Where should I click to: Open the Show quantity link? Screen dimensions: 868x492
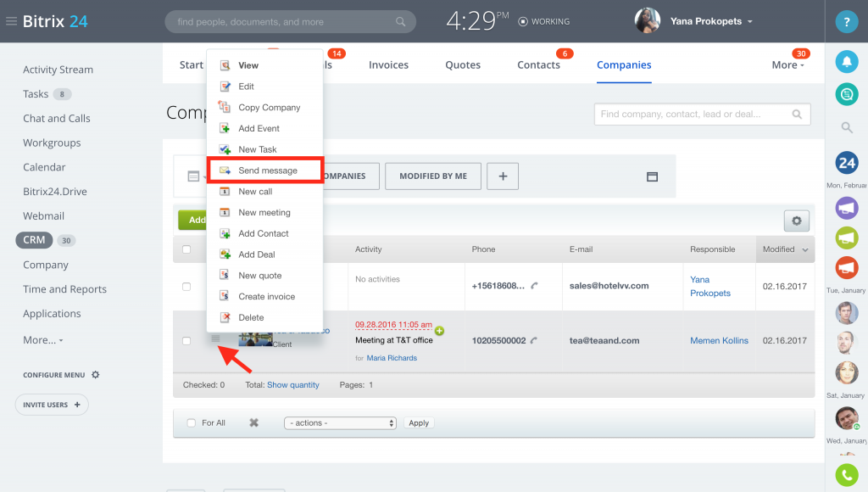click(x=292, y=385)
